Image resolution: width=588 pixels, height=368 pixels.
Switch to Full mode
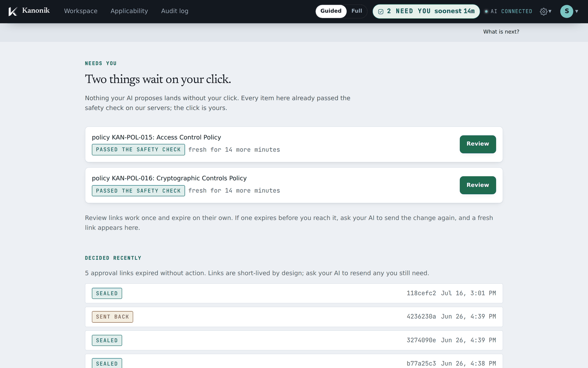(x=356, y=11)
